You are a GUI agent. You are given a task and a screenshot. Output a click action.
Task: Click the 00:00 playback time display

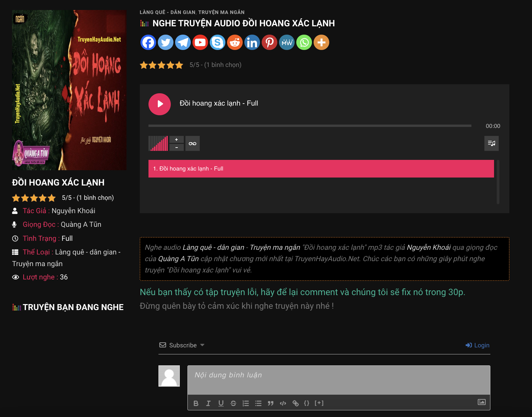493,126
